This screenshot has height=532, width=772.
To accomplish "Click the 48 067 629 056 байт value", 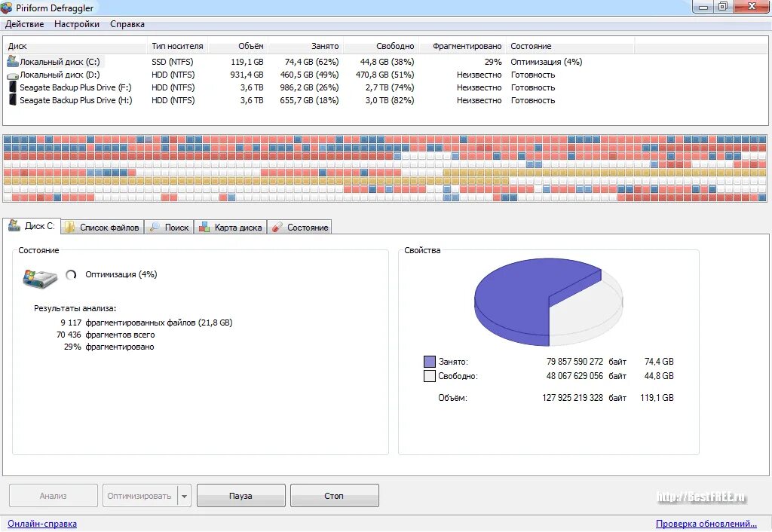I will click(587, 376).
